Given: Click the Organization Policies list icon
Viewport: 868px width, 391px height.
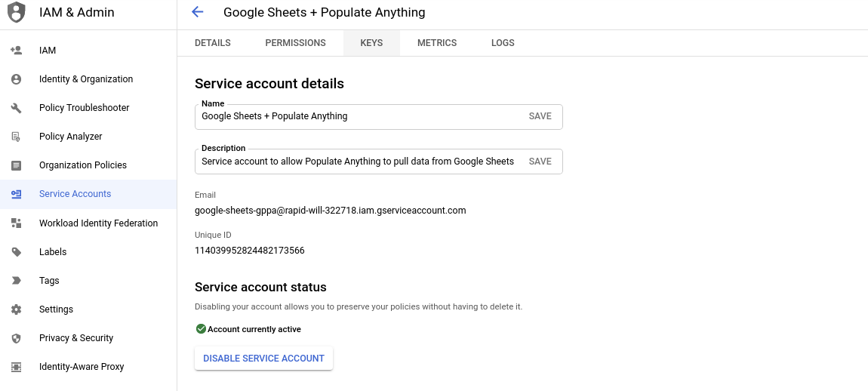Looking at the screenshot, I should coord(16,165).
